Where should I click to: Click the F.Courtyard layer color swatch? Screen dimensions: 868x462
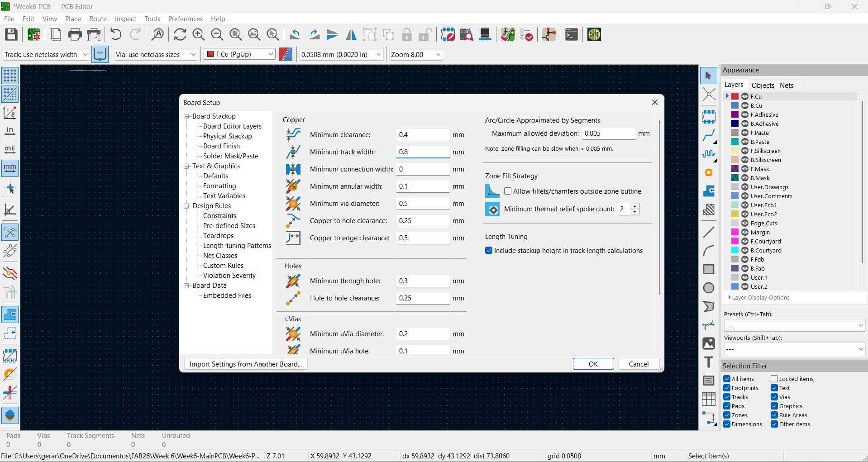pos(735,241)
